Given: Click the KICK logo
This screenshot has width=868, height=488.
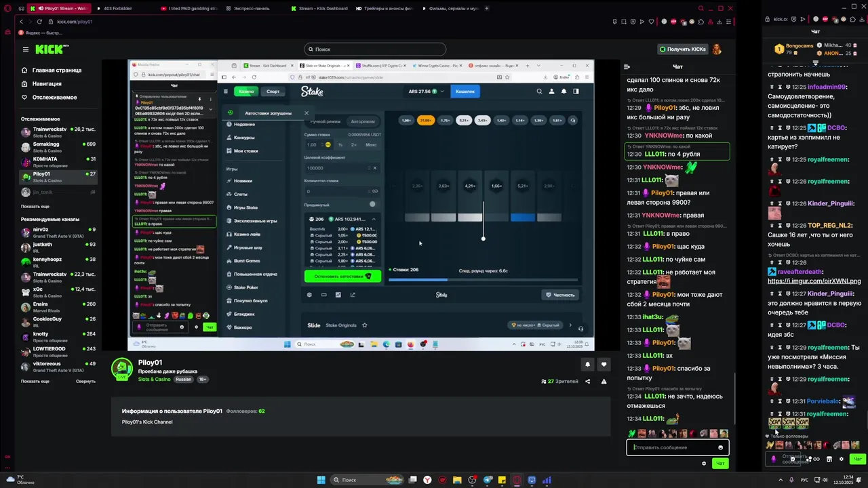Looking at the screenshot, I should tap(52, 49).
